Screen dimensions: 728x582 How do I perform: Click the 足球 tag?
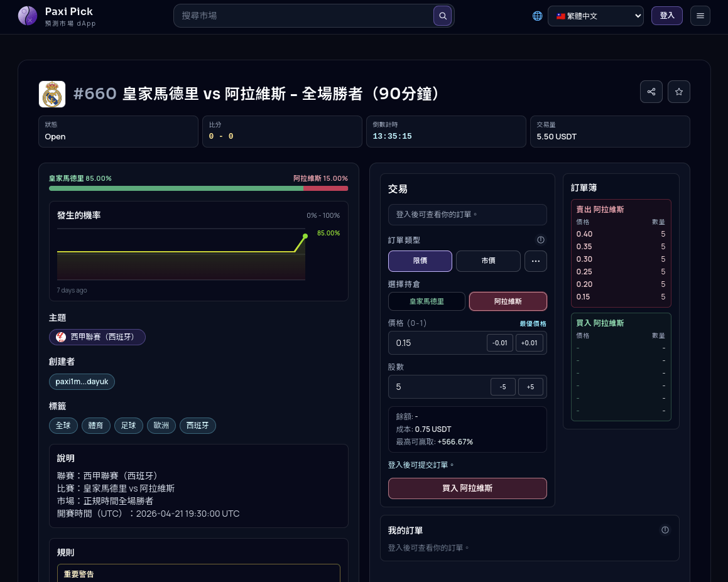(x=129, y=426)
